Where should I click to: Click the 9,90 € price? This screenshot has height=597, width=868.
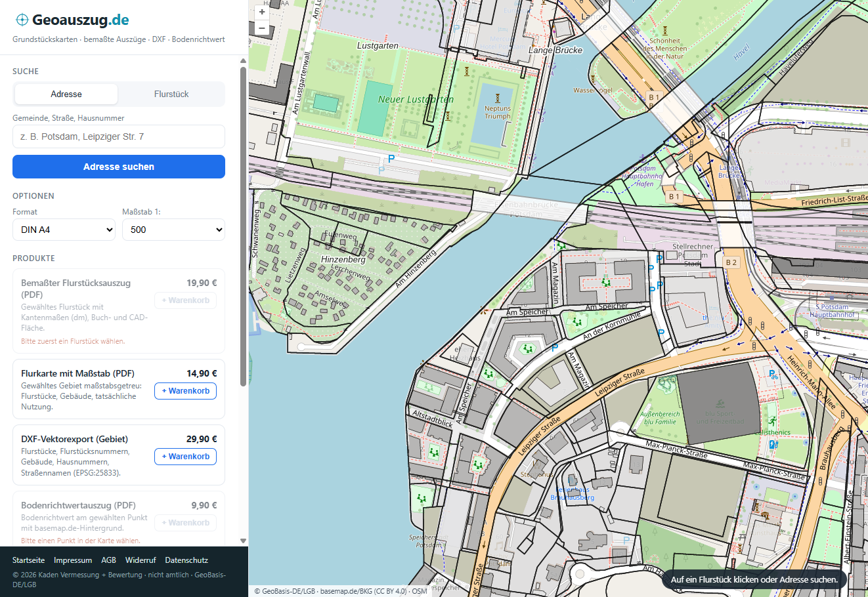[x=204, y=505]
